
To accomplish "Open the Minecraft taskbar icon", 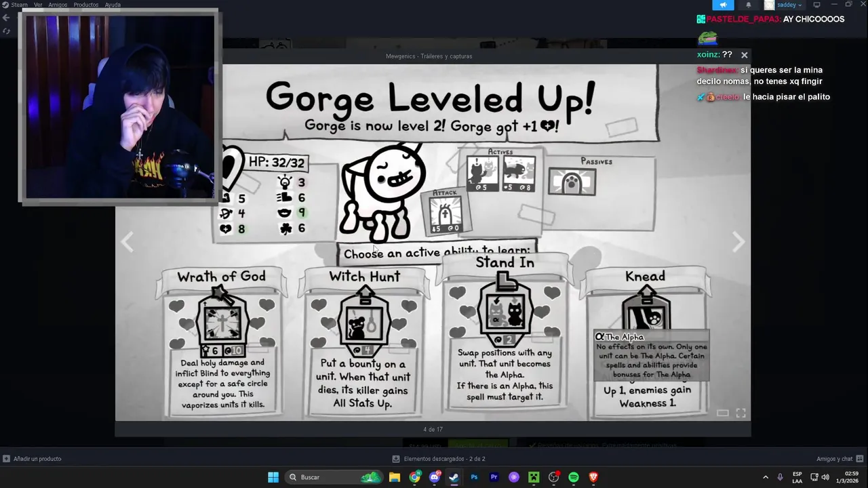I will 534,477.
